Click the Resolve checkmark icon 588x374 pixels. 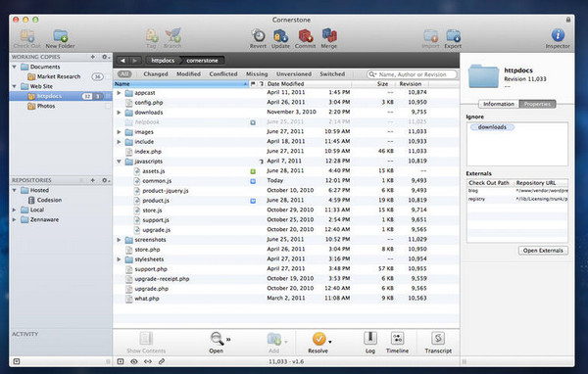318,339
